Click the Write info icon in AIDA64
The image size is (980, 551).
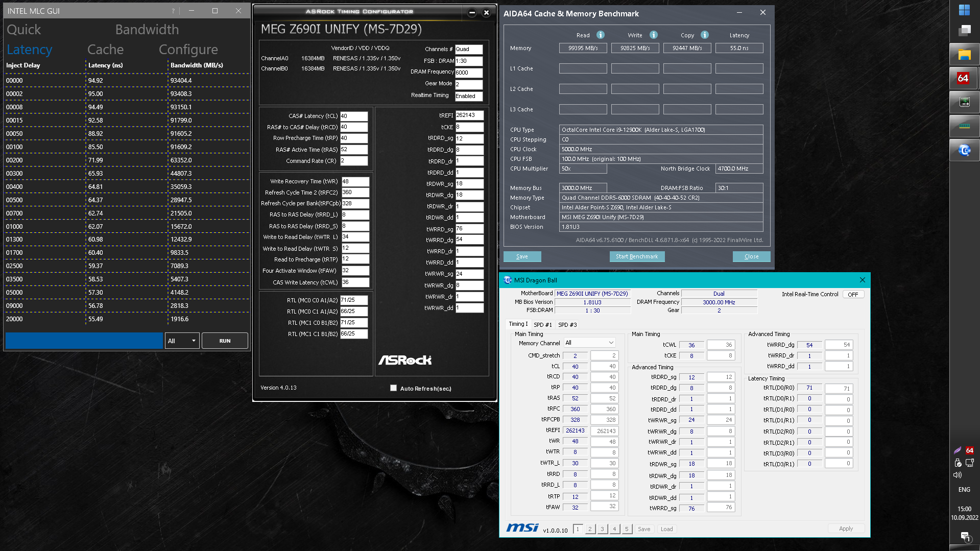point(654,35)
